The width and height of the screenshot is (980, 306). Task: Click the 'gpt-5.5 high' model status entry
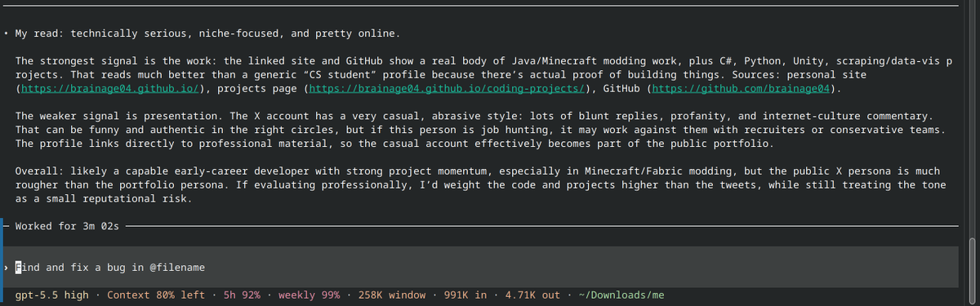point(51,295)
